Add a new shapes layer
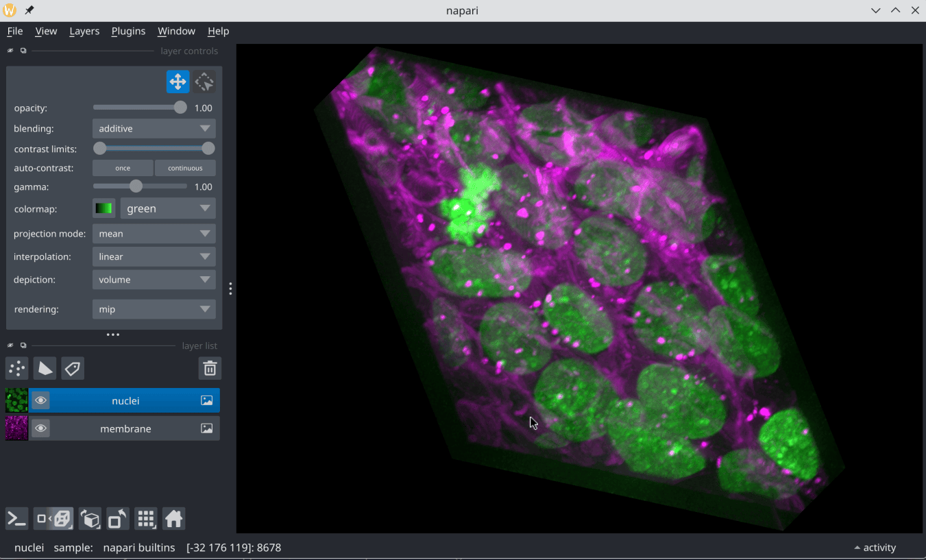This screenshot has height=560, width=926. pos(45,368)
